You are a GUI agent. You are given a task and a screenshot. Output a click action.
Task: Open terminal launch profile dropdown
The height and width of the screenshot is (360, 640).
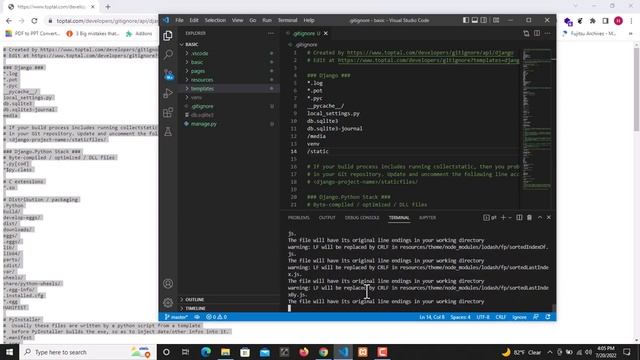click(510, 218)
